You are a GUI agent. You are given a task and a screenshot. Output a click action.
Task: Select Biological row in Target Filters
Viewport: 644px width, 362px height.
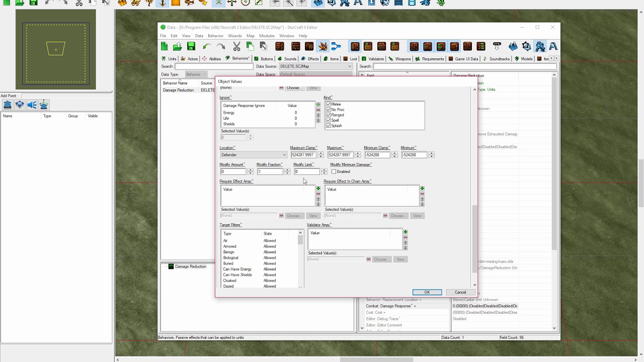(x=260, y=258)
